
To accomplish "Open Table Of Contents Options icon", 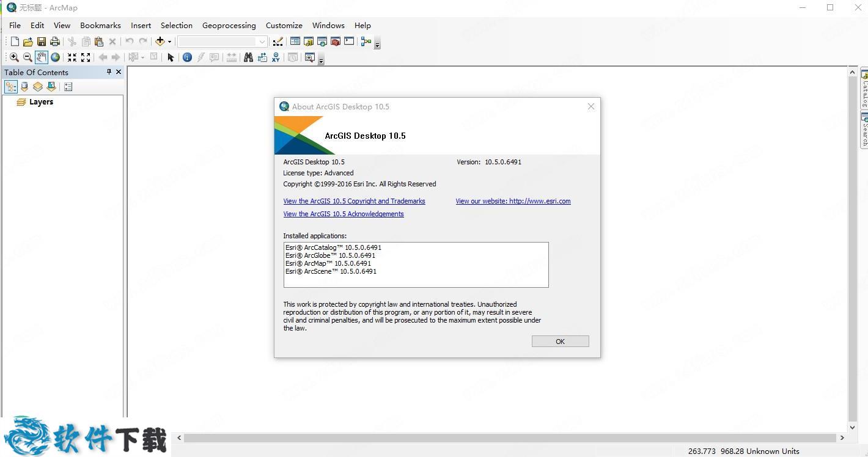I will 68,87.
